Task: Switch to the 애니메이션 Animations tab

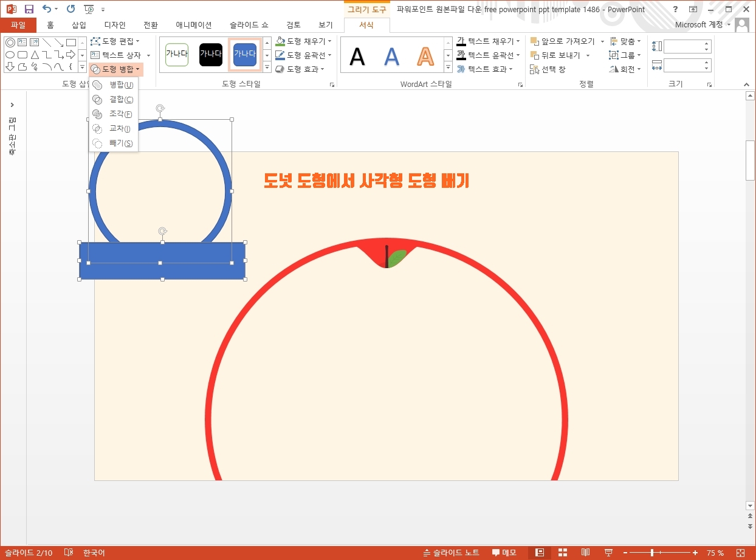Action: pyautogui.click(x=194, y=25)
